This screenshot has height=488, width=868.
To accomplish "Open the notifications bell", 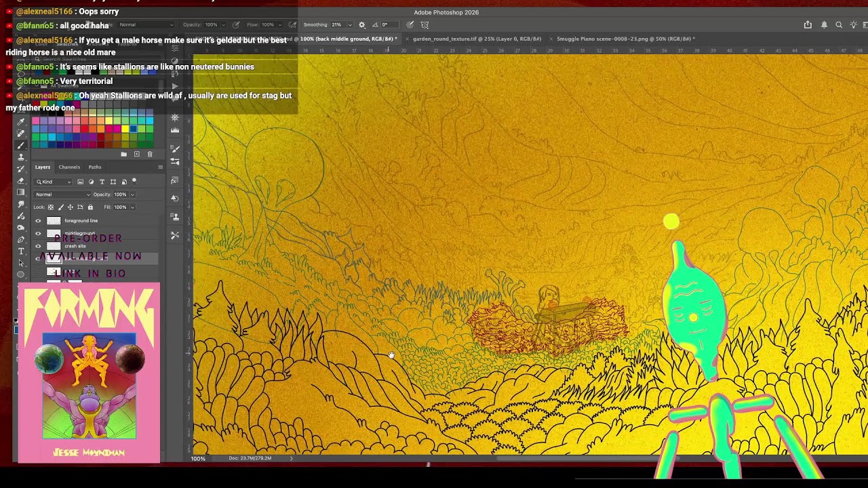I will point(824,24).
